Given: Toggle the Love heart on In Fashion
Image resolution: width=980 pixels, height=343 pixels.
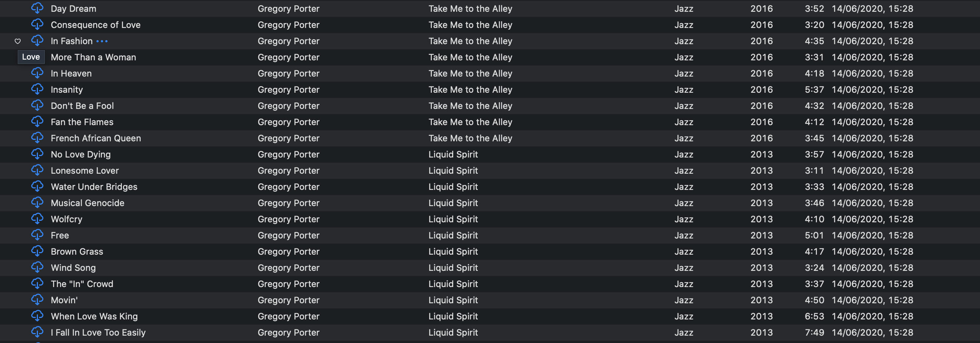Looking at the screenshot, I should [18, 41].
